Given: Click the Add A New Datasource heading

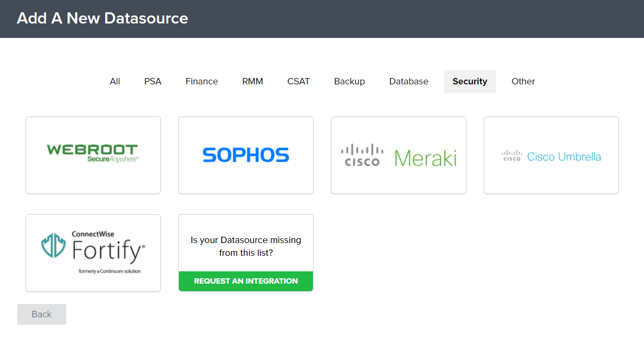Looking at the screenshot, I should [x=103, y=18].
